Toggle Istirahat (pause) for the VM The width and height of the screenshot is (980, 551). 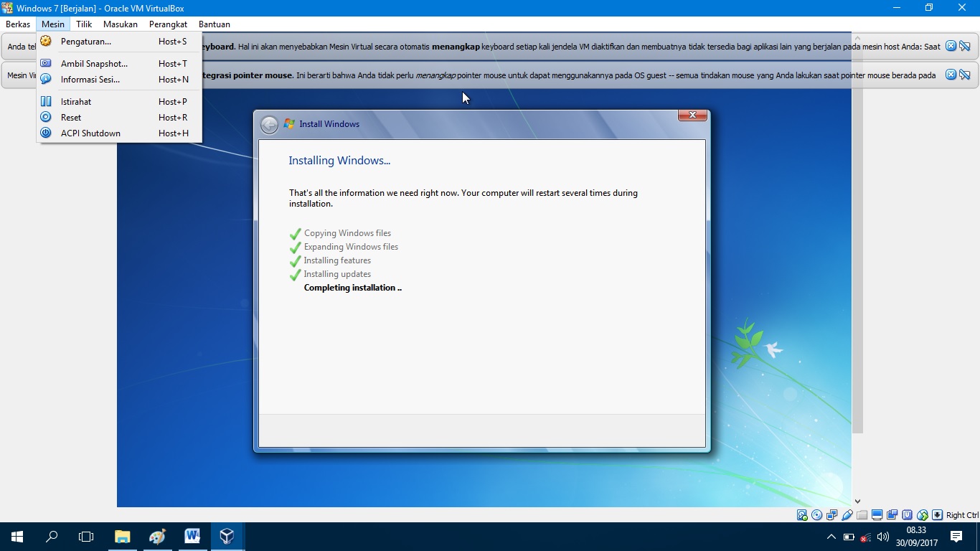tap(119, 102)
